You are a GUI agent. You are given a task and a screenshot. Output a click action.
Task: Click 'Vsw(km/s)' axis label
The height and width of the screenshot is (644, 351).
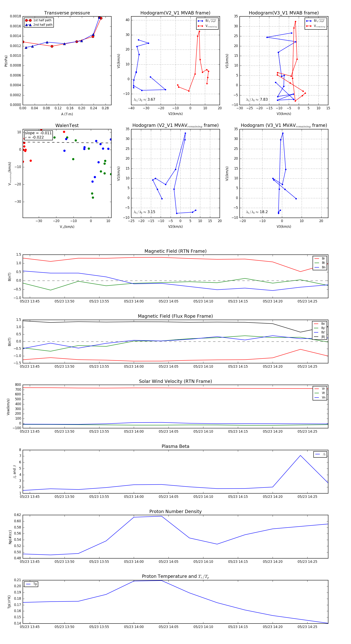coord(8,407)
